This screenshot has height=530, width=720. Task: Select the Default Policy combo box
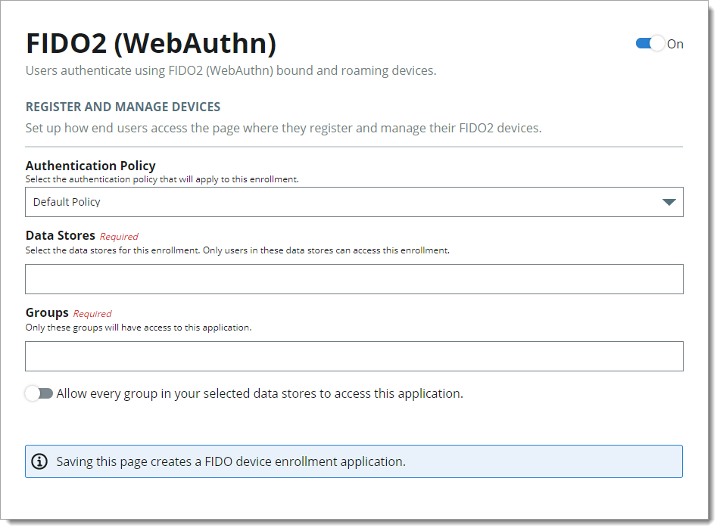pyautogui.click(x=354, y=202)
